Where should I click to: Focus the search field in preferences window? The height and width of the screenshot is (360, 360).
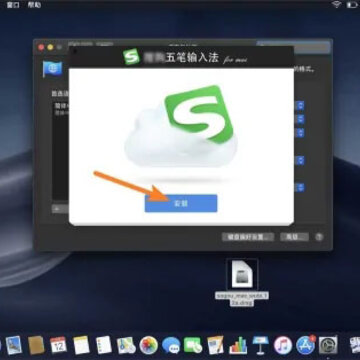tap(293, 47)
